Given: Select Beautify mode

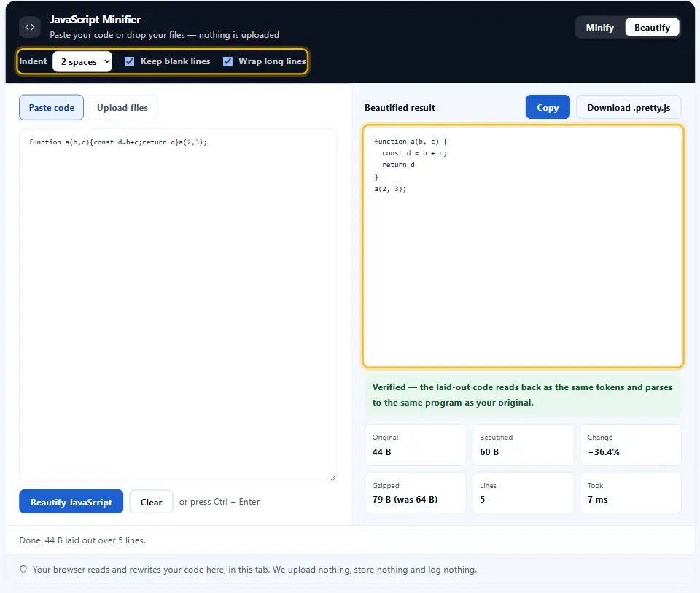Looking at the screenshot, I should click(652, 27).
